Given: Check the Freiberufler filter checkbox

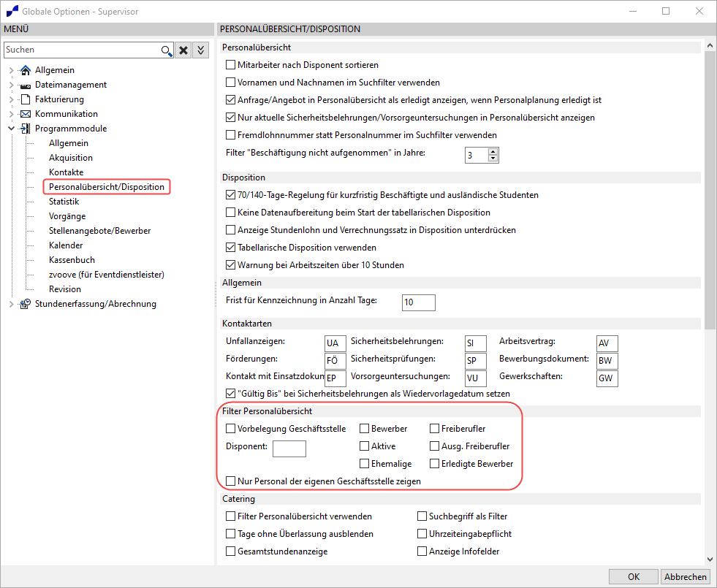Looking at the screenshot, I should pyautogui.click(x=434, y=429).
